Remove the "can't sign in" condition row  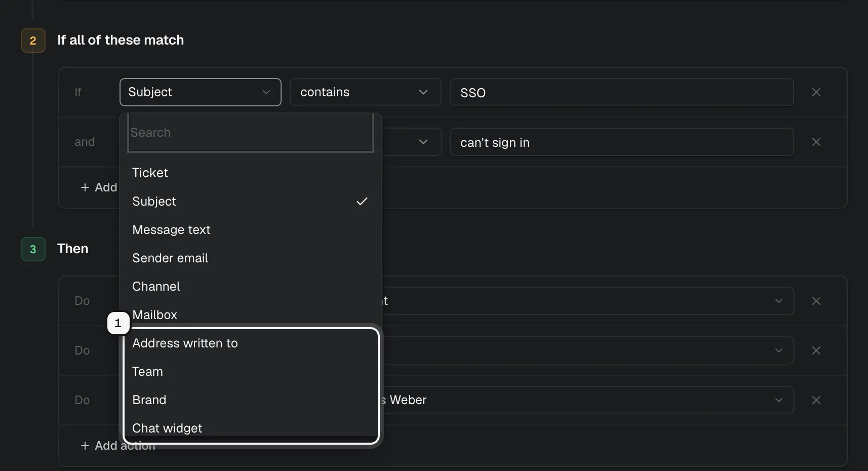[816, 142]
